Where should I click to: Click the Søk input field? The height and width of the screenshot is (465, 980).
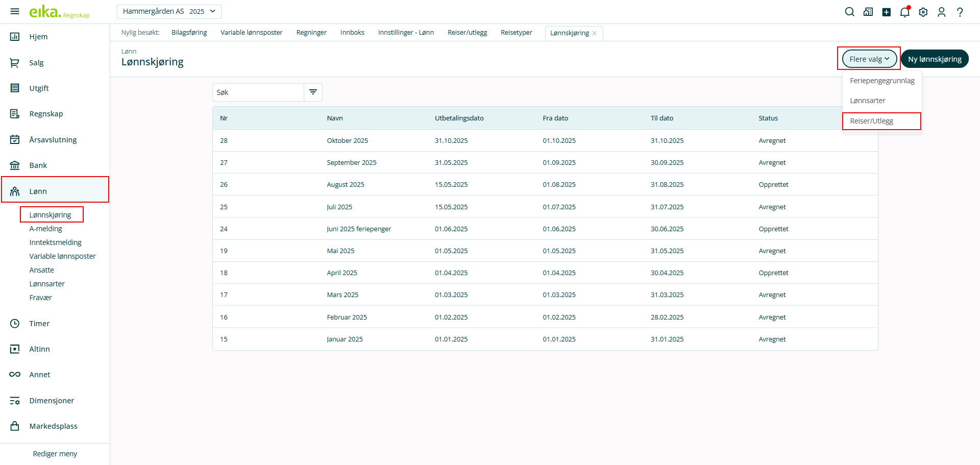click(258, 92)
